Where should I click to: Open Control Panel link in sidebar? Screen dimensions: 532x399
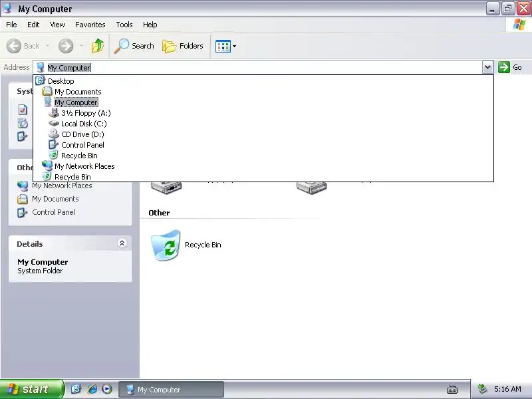pyautogui.click(x=53, y=212)
